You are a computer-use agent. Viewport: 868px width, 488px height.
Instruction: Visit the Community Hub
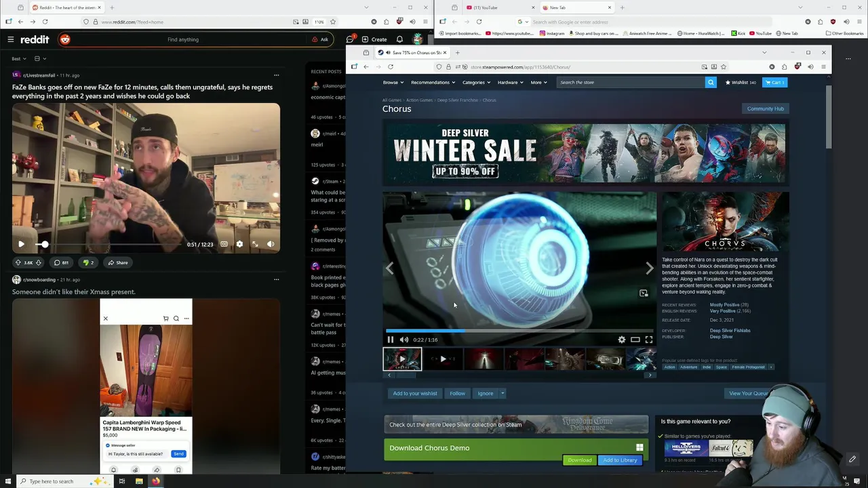(x=765, y=108)
